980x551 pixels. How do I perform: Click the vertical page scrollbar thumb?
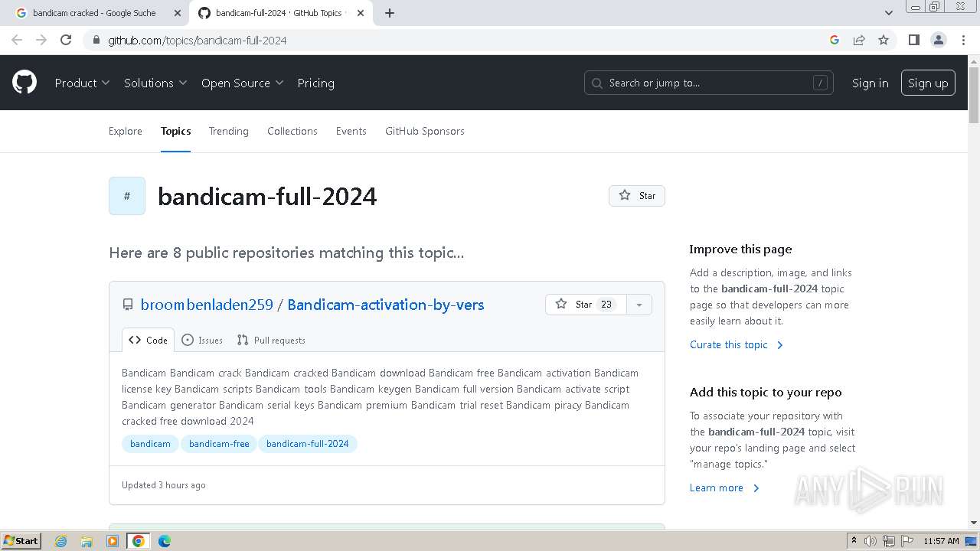tap(974, 95)
